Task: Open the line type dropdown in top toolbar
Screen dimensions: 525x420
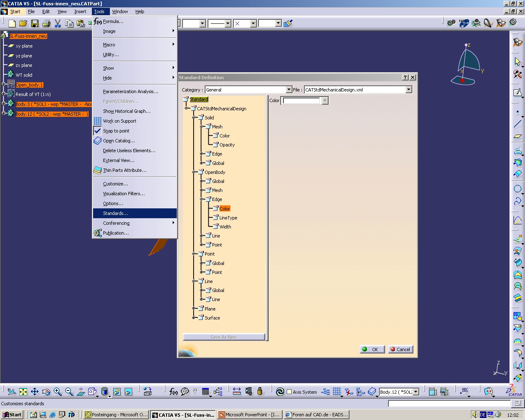Action: (228, 23)
